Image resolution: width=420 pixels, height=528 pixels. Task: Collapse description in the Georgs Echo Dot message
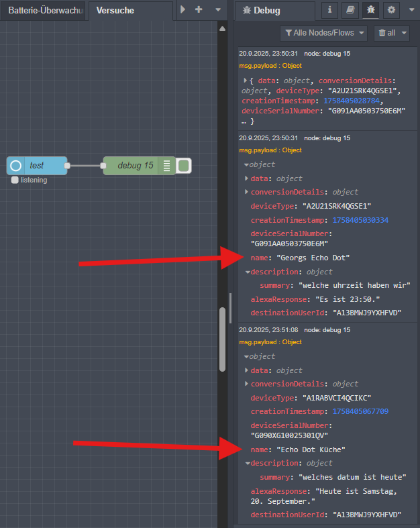click(247, 272)
